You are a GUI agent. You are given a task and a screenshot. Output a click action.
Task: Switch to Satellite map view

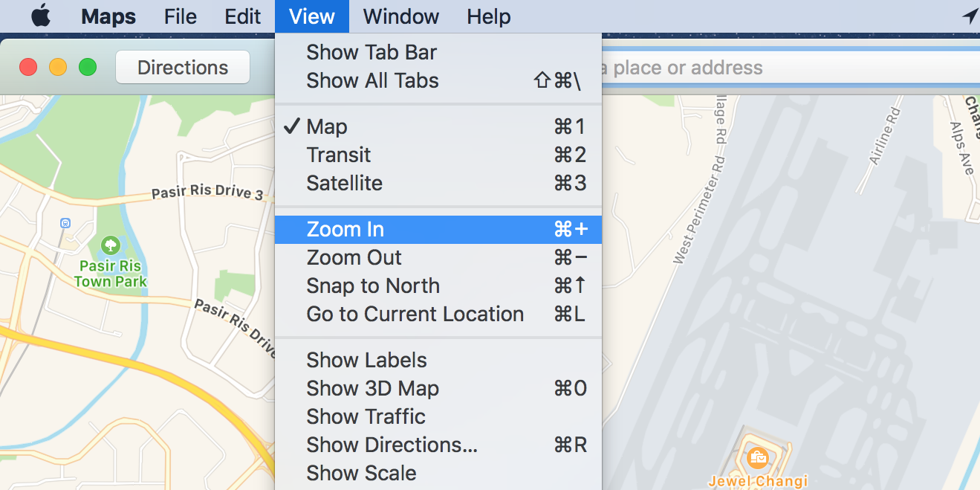[344, 183]
